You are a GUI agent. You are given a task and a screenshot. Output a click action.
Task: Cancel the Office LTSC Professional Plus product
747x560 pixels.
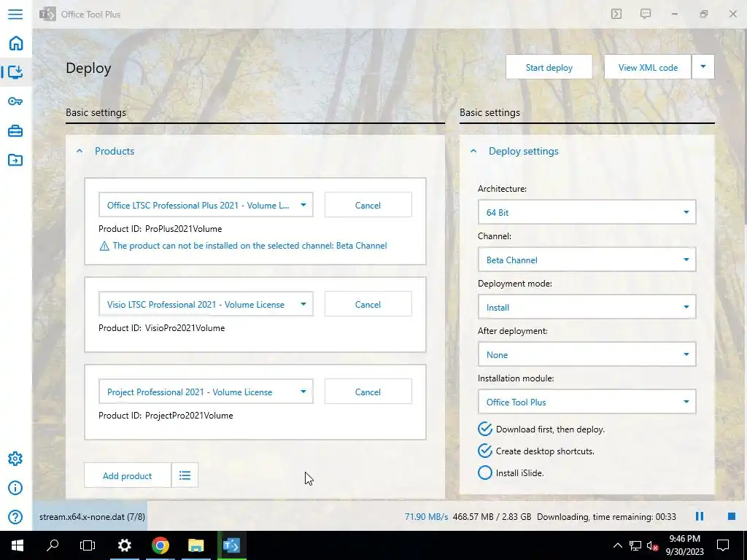point(368,205)
